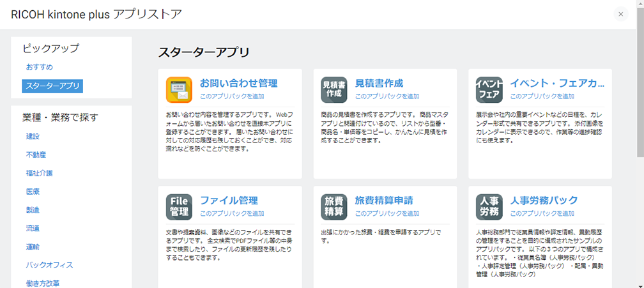
Task: Select the 福祉介護 category
Action: 39,173
